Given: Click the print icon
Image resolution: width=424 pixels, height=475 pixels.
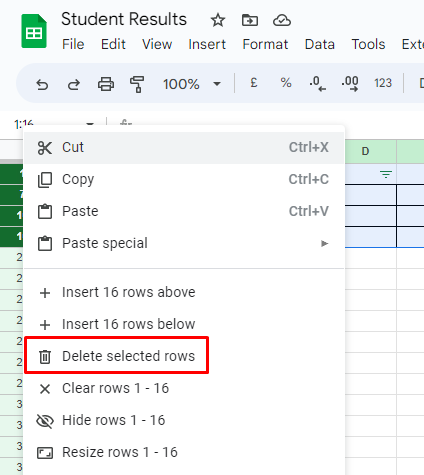Looking at the screenshot, I should point(106,84).
